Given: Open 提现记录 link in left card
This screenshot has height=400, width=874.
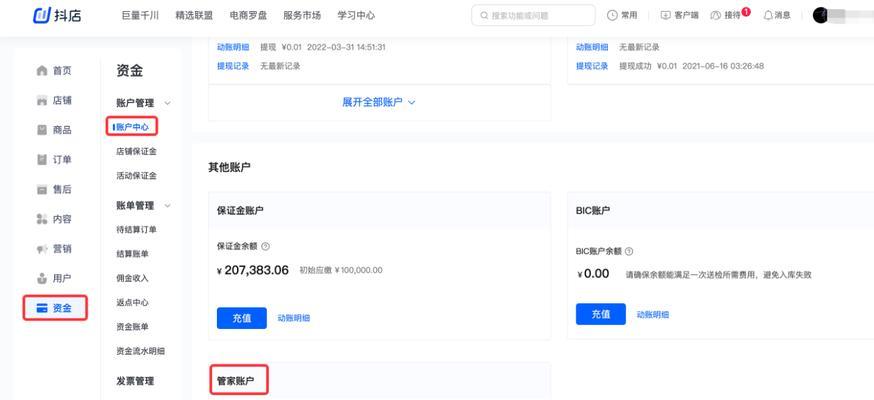Looking at the screenshot, I should (233, 66).
